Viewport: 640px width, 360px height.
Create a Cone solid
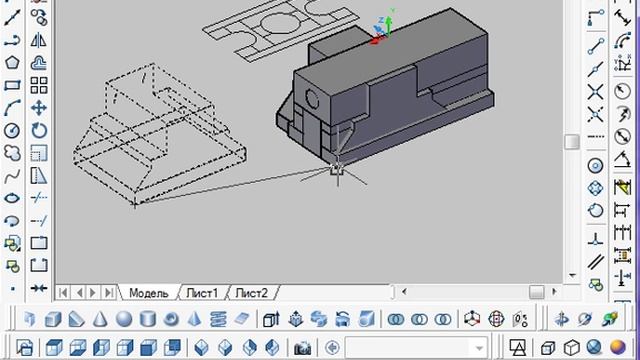point(100,319)
